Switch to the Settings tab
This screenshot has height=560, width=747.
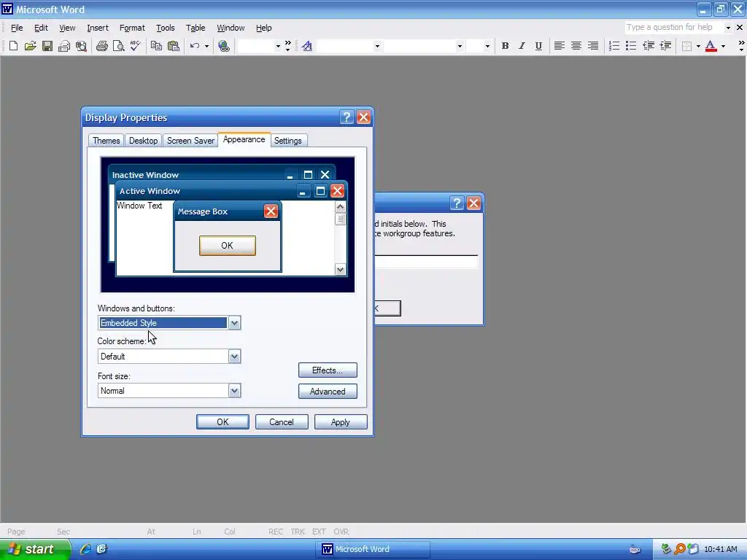tap(287, 141)
